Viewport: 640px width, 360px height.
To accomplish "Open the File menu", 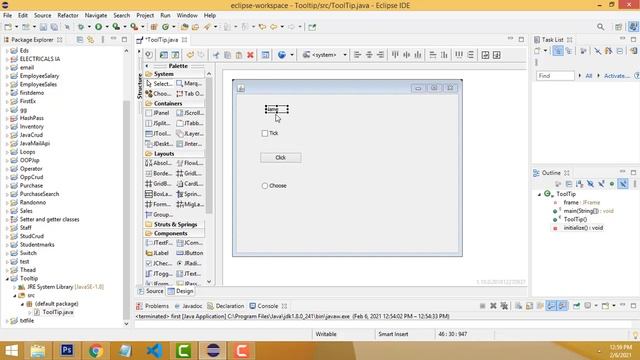I will pyautogui.click(x=7, y=15).
